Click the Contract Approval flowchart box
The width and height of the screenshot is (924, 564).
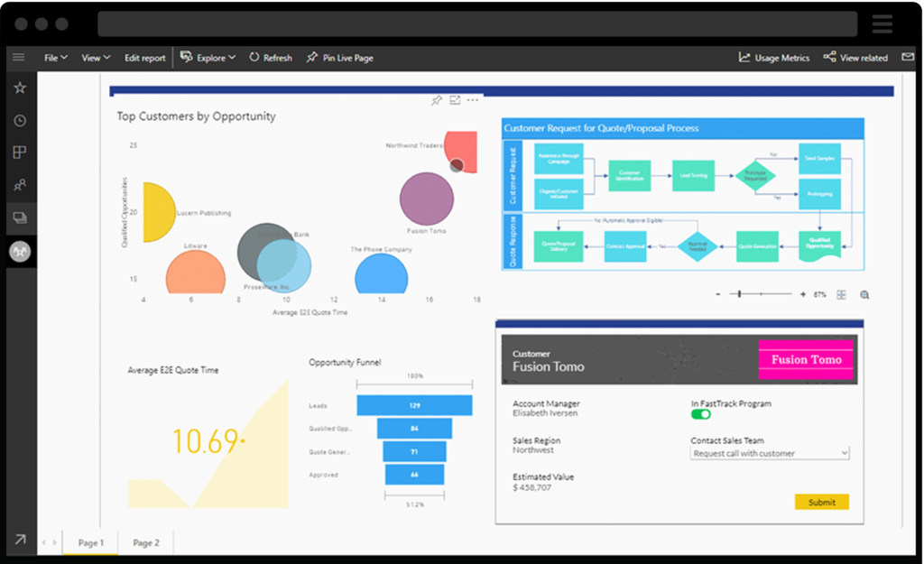pos(625,246)
